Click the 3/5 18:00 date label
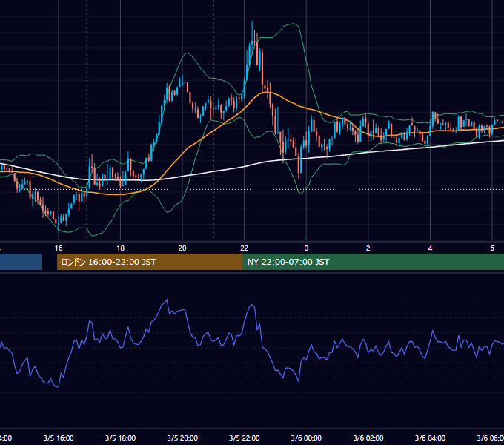This screenshot has width=504, height=445. coord(120,438)
